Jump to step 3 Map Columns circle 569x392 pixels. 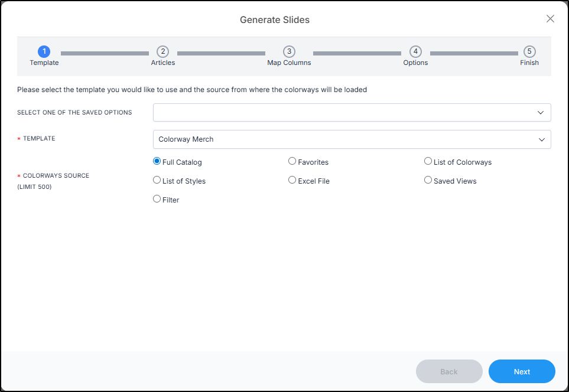289,51
